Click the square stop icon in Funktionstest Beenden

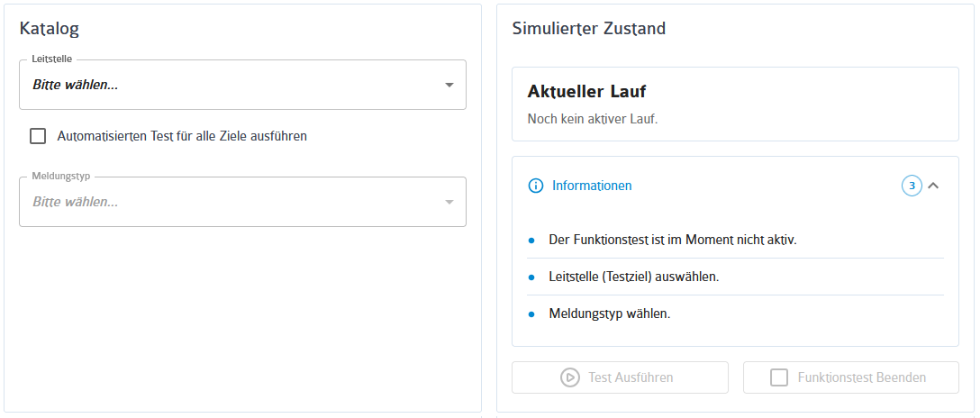pos(779,377)
